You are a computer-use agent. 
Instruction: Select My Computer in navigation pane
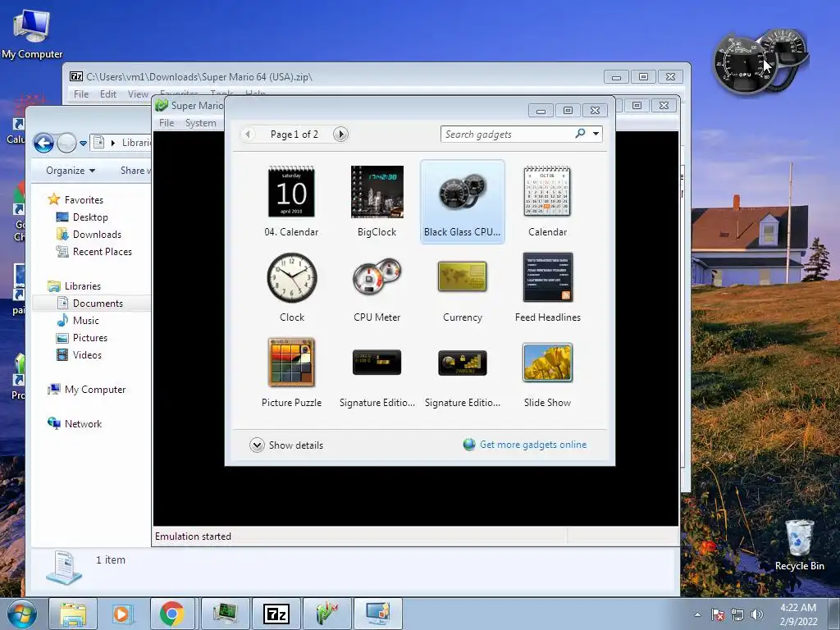pyautogui.click(x=95, y=390)
